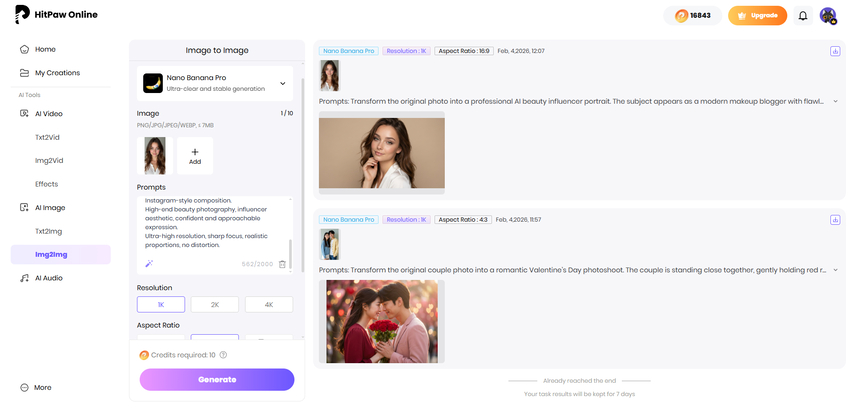The width and height of the screenshot is (854, 409).
Task: Expand the Nano Banana Pro model dropdown
Action: (x=215, y=83)
